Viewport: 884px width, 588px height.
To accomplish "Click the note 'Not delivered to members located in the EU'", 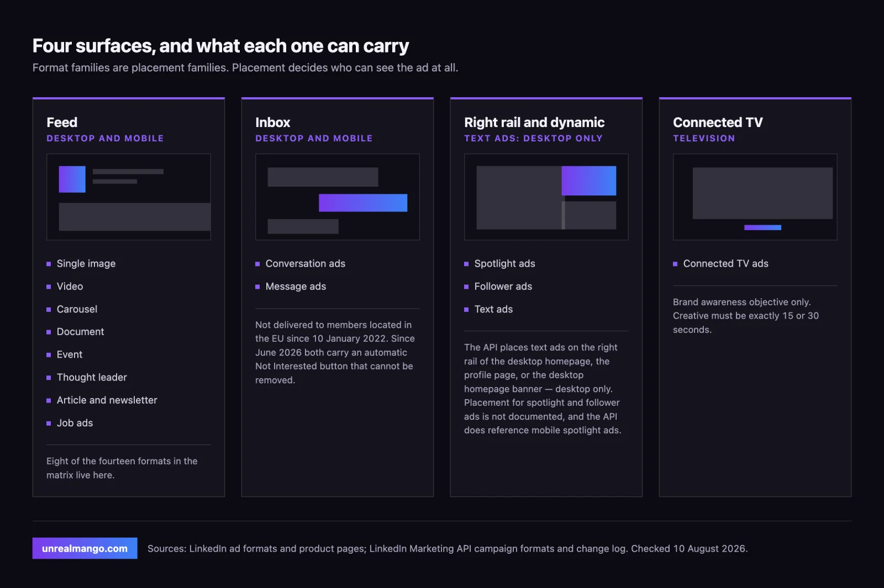I will (335, 352).
